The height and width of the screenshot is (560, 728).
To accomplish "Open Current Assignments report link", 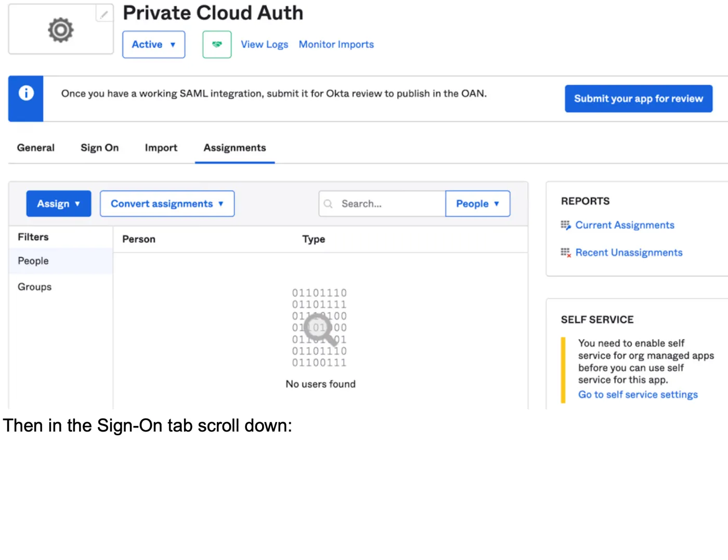I will tap(625, 225).
